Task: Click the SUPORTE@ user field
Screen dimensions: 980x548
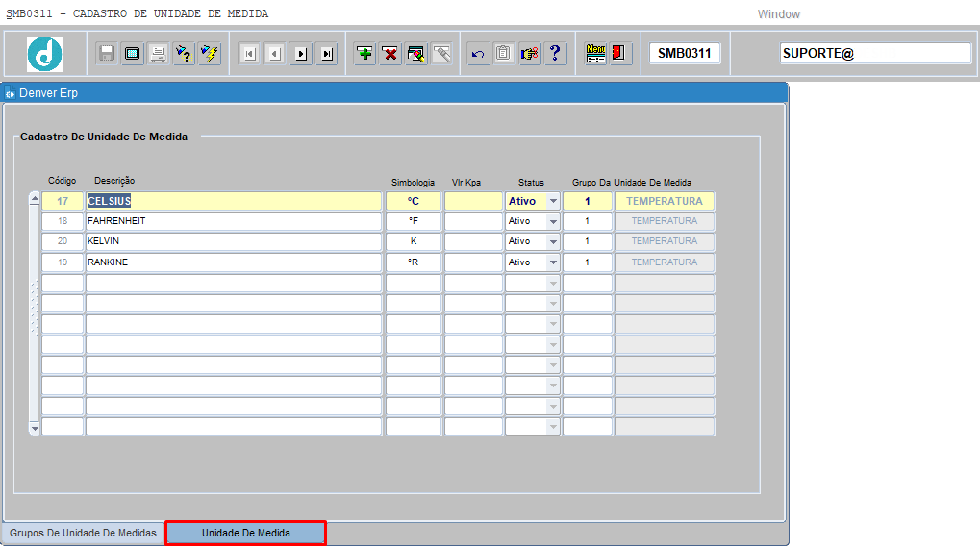Action: tap(875, 54)
